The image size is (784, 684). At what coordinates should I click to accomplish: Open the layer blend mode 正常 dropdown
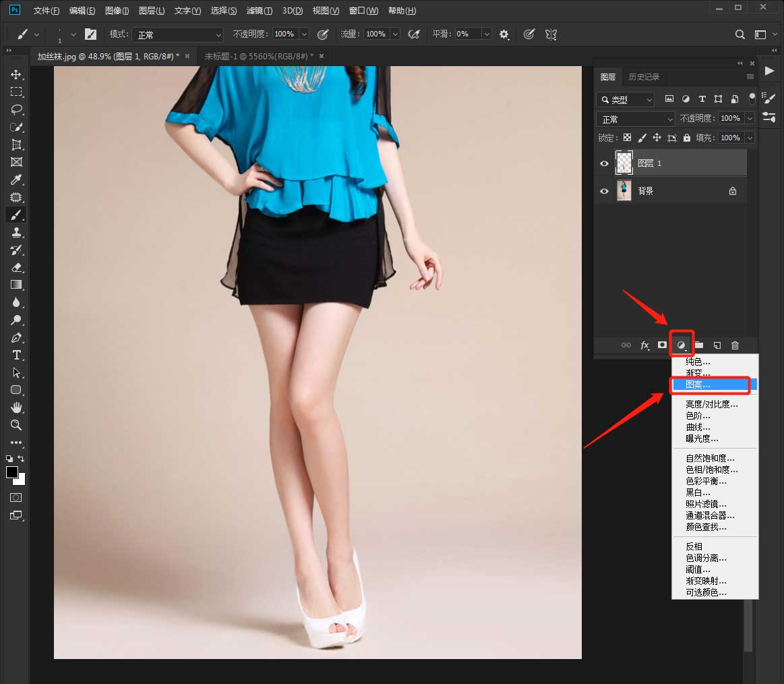[x=636, y=119]
